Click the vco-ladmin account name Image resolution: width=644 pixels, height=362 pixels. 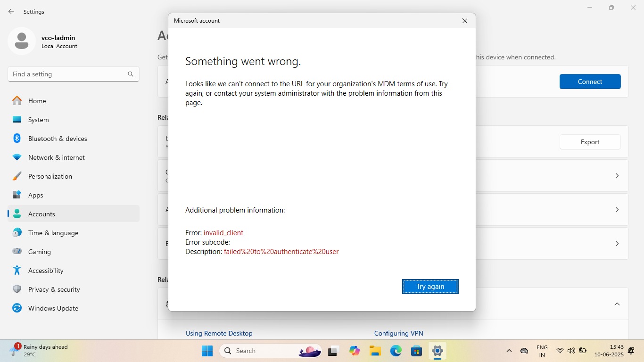(x=58, y=38)
